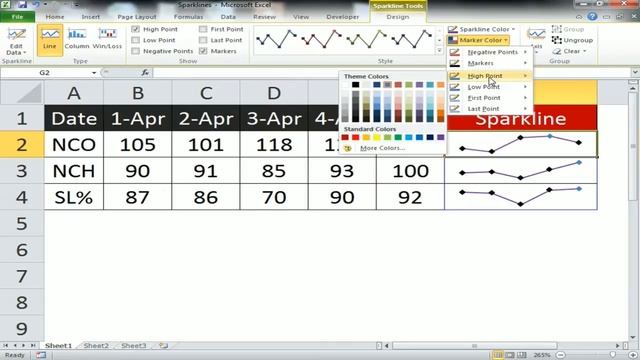Choose purple in Standard Colors
The width and height of the screenshot is (640, 360).
[x=440, y=138]
